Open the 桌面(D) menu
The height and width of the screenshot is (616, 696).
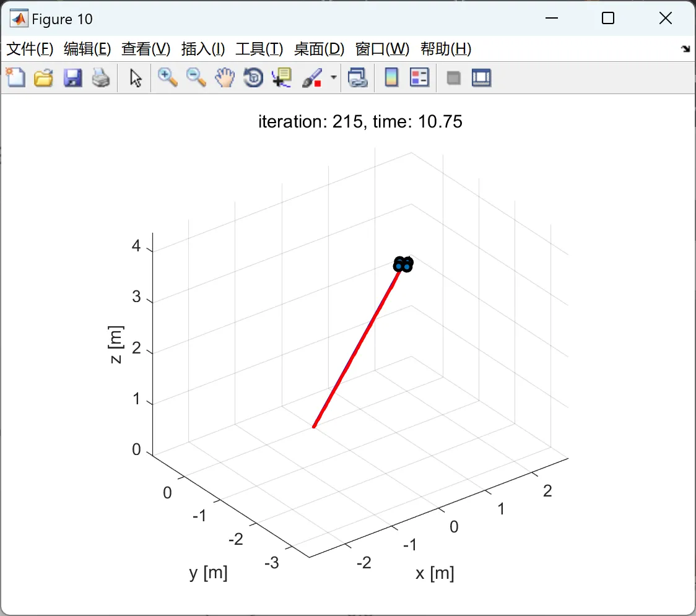[x=319, y=49]
